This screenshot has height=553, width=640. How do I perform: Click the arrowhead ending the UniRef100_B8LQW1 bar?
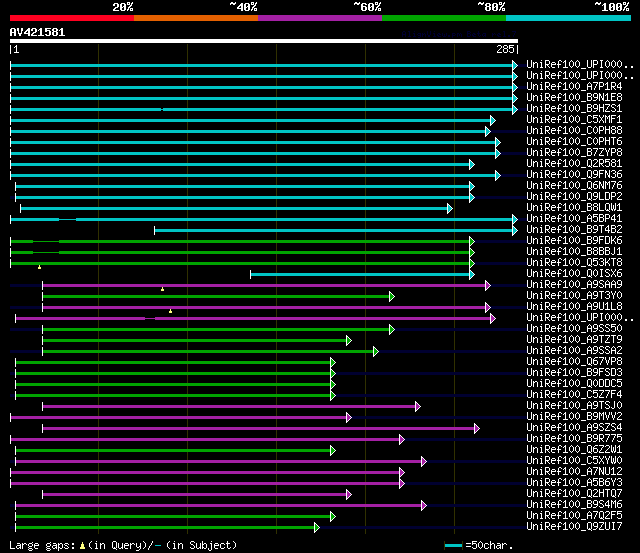point(449,209)
